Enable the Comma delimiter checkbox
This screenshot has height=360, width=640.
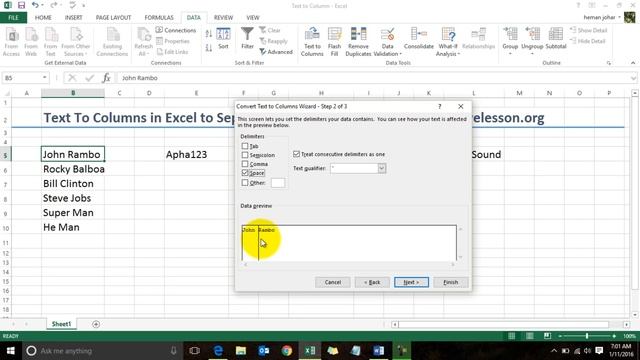[245, 164]
